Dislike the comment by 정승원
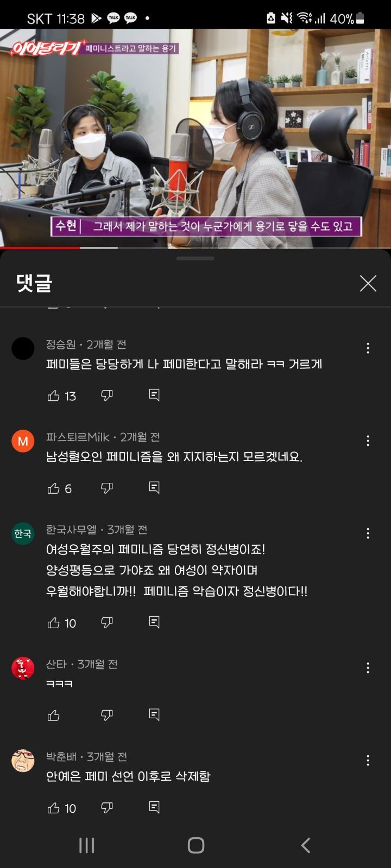This screenshot has width=391, height=868. (107, 395)
